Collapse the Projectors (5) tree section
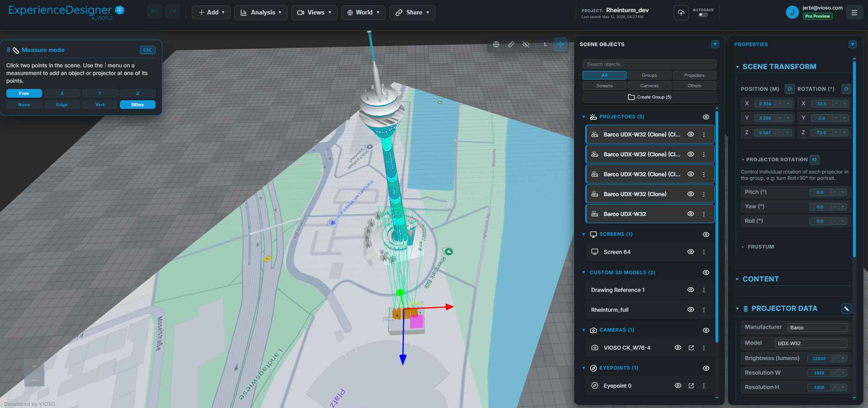This screenshot has width=868, height=408. point(583,117)
